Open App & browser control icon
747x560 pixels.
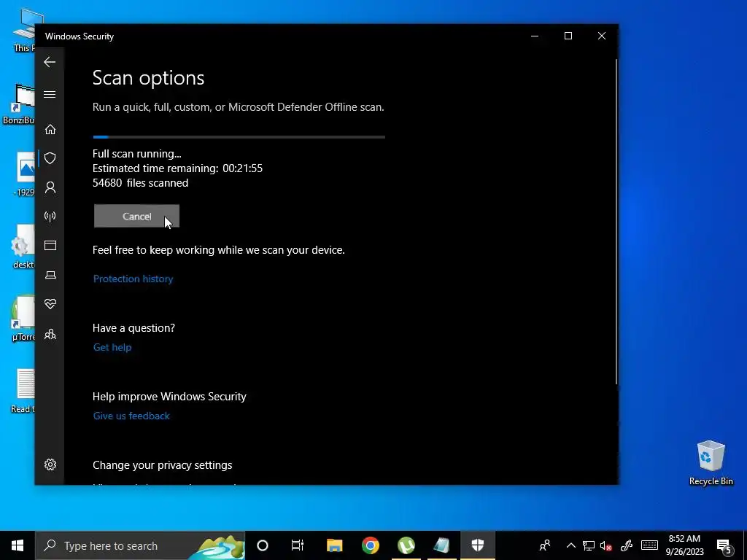(x=50, y=245)
